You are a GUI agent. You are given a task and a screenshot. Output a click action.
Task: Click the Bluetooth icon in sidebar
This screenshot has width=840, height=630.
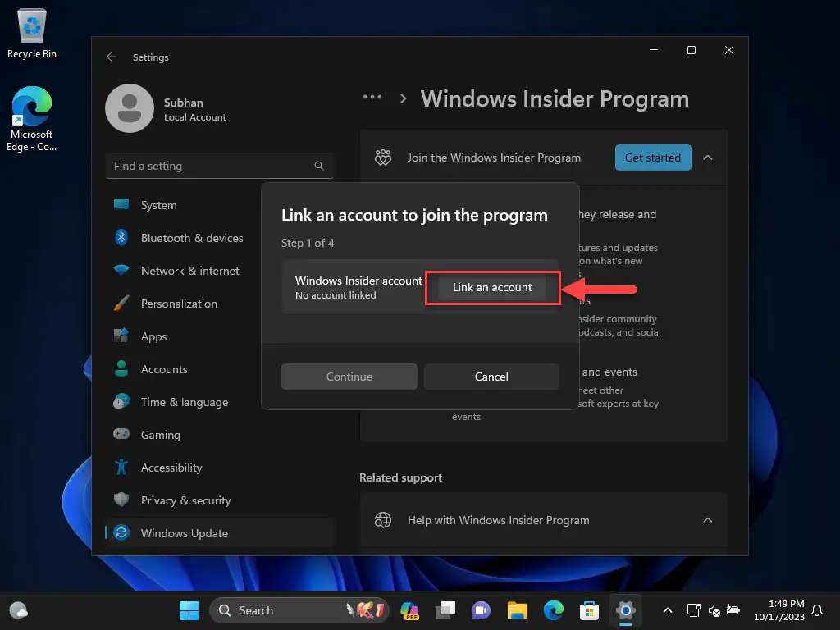(121, 237)
